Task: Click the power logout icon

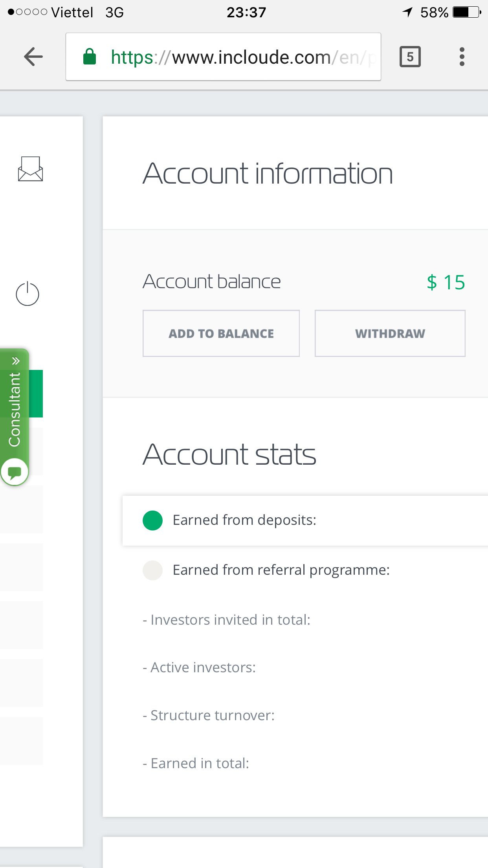Action: [x=28, y=294]
